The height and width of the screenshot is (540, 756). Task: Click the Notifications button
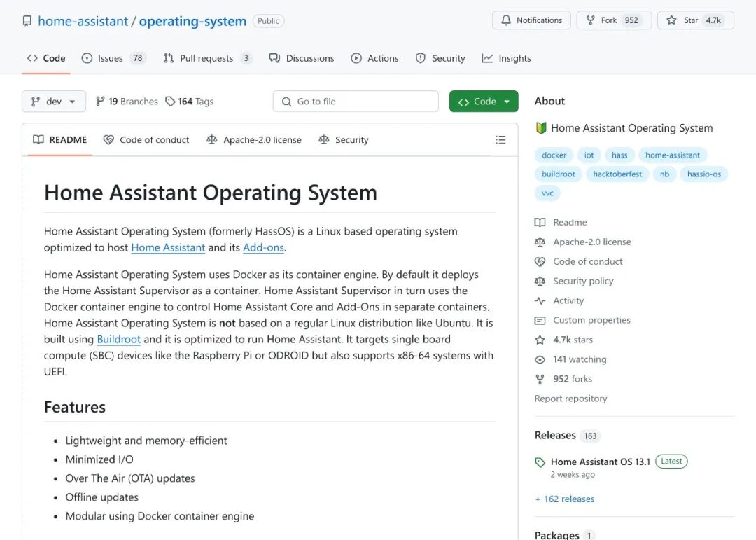pyautogui.click(x=531, y=20)
